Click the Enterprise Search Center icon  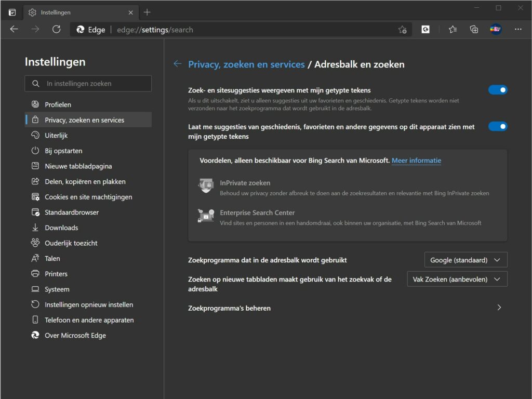206,216
